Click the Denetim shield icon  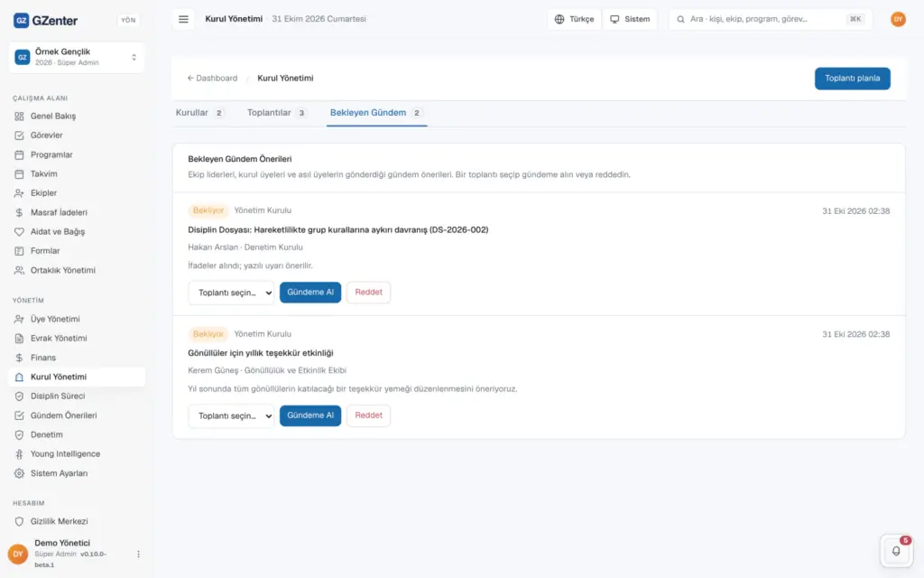(19, 434)
